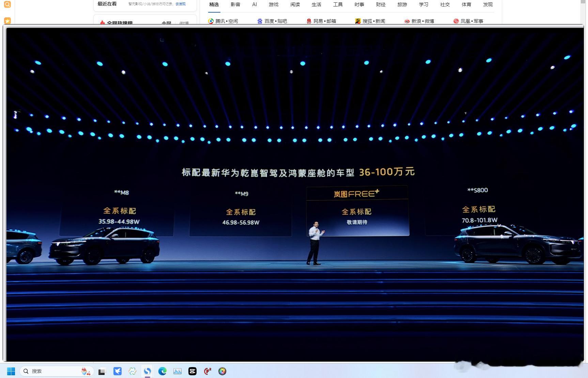Click the taskbar search box
The image size is (588, 378).
(x=57, y=371)
